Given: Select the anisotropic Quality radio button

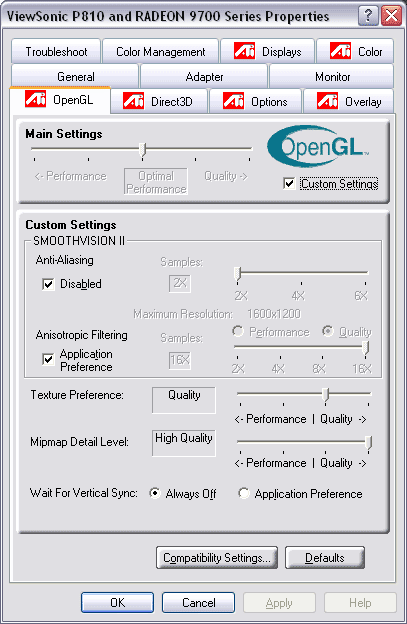Looking at the screenshot, I should tap(327, 331).
